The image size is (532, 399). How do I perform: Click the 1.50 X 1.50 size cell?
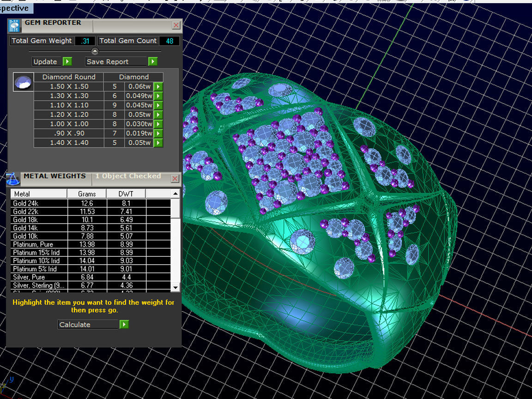[x=69, y=86]
